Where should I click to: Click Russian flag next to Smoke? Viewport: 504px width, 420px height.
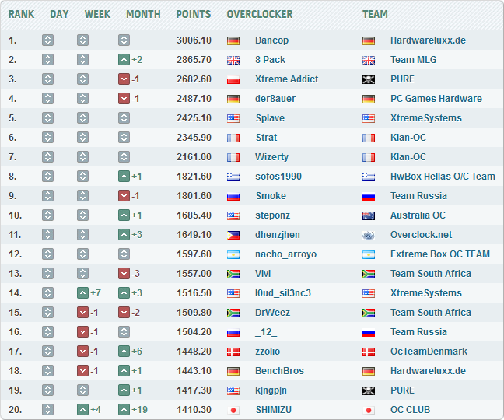tap(233, 196)
